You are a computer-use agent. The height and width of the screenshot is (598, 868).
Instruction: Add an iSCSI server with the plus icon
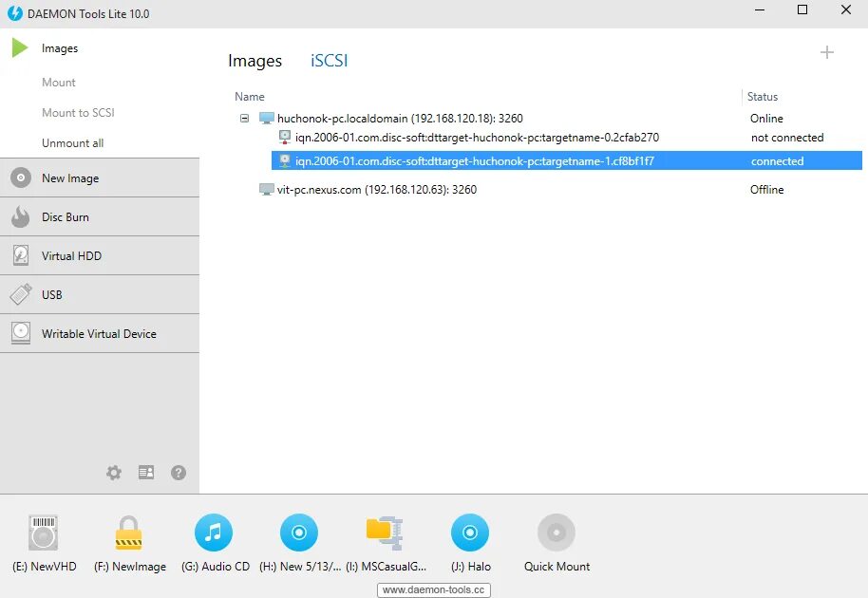826,52
